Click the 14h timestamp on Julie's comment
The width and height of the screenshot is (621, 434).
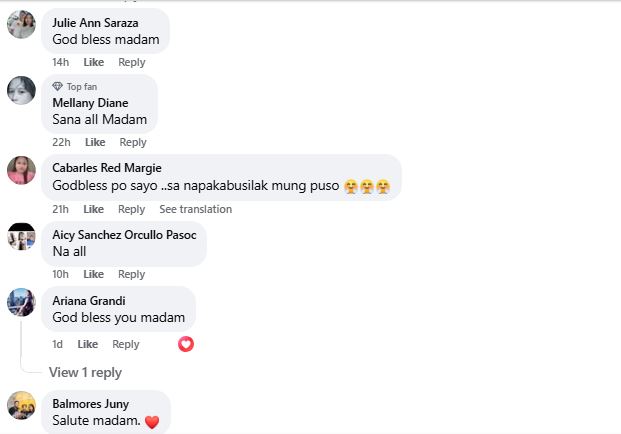click(x=60, y=62)
